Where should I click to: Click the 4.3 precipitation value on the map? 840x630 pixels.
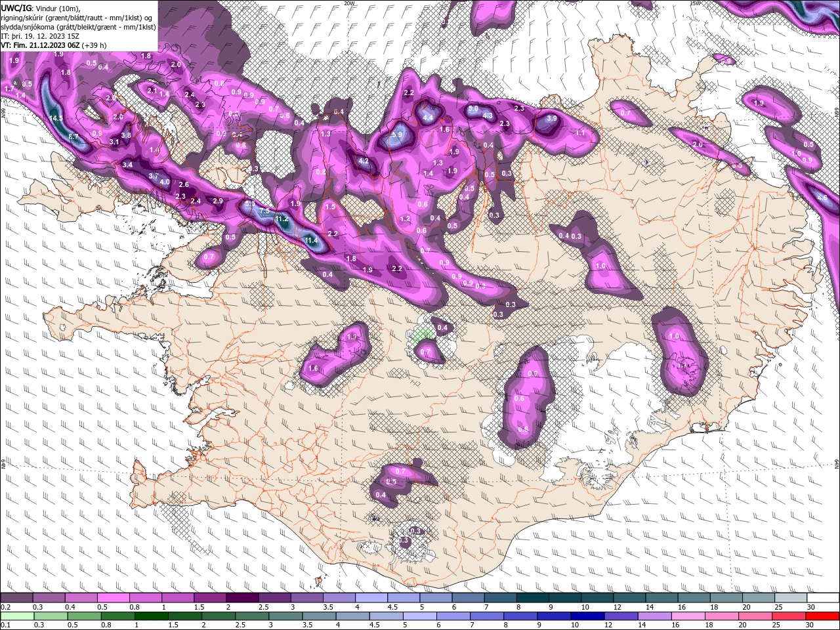[488, 116]
